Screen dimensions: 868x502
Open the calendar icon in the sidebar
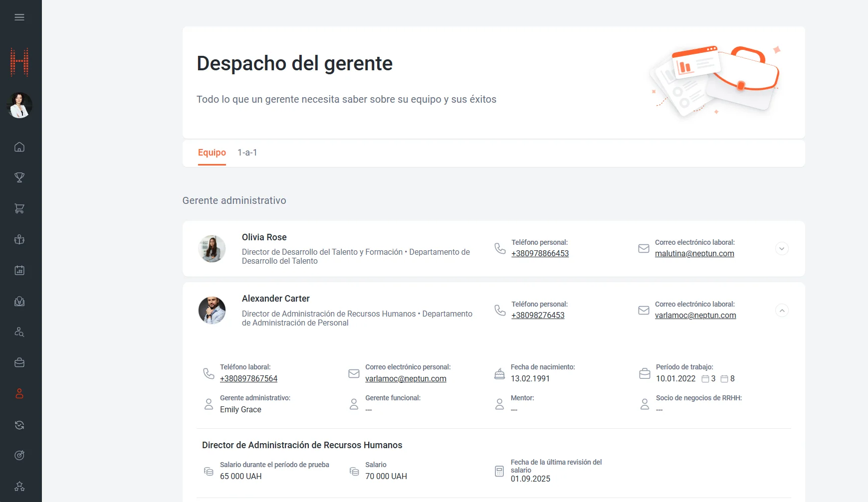[x=19, y=270]
